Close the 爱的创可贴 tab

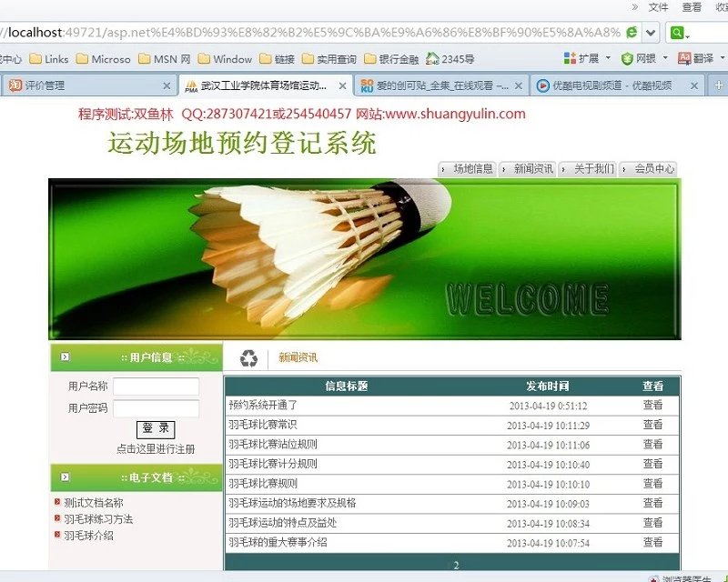point(519,85)
